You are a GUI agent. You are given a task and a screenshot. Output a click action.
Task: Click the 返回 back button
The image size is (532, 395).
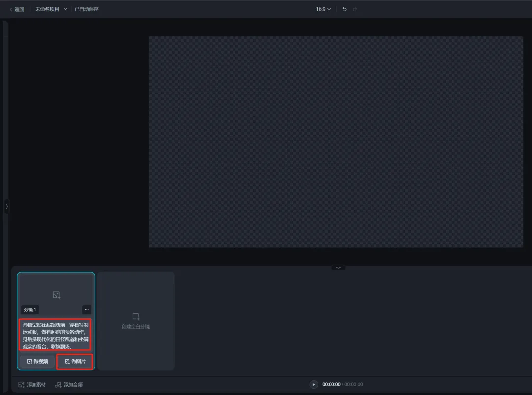coord(17,9)
